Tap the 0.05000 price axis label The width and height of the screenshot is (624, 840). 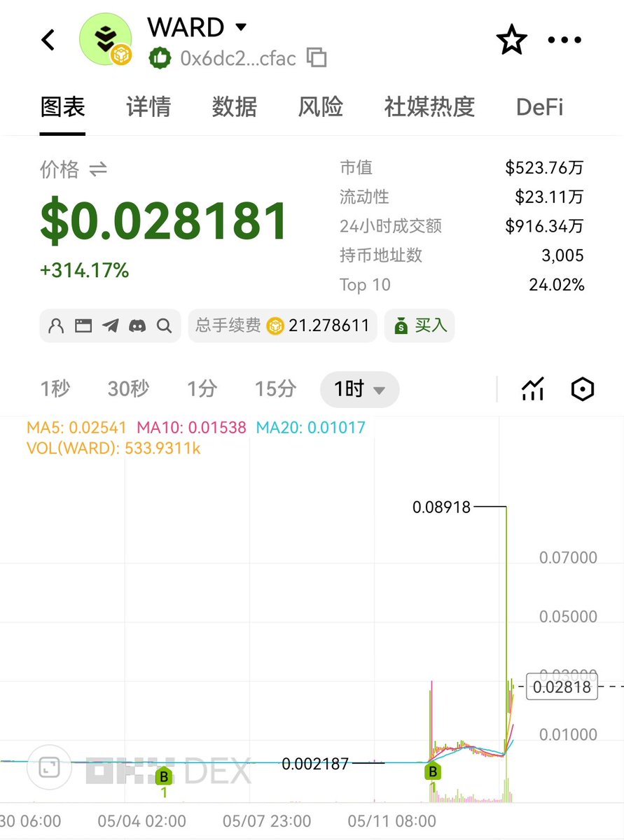point(568,617)
